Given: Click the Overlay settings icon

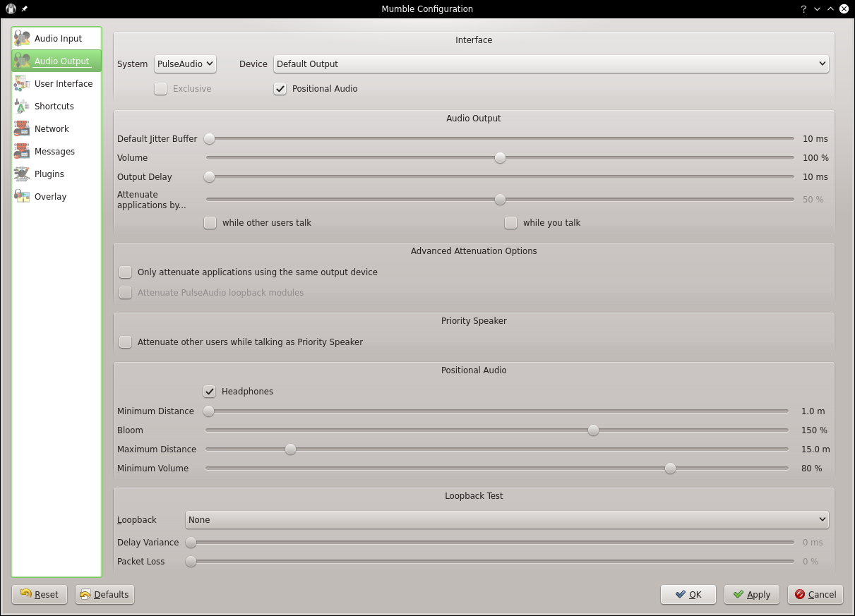Looking at the screenshot, I should [x=21, y=196].
